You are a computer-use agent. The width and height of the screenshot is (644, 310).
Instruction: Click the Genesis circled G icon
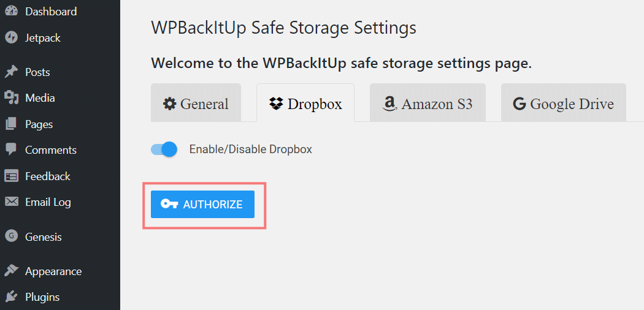pyautogui.click(x=11, y=236)
